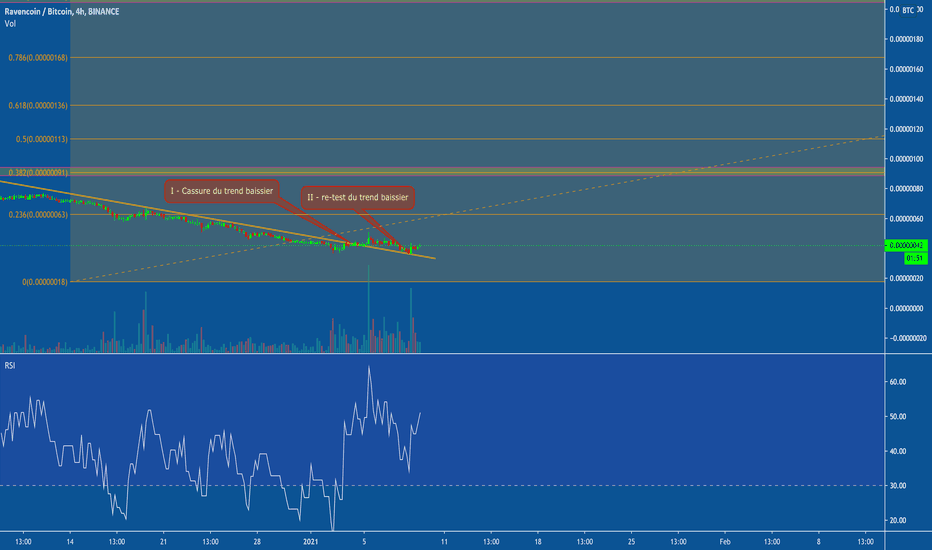Click the '21' date on time axis
Image resolution: width=932 pixels, height=550 pixels.
pyautogui.click(x=163, y=542)
